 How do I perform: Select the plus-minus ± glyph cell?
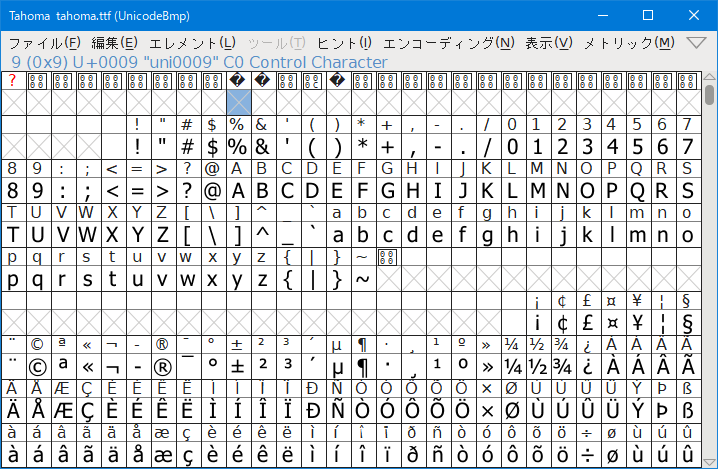click(237, 367)
